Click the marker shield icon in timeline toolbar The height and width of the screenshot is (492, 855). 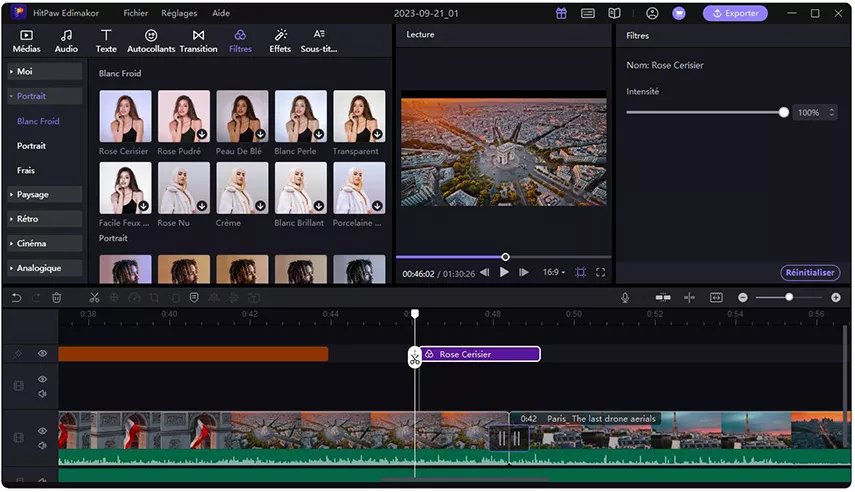(x=194, y=298)
